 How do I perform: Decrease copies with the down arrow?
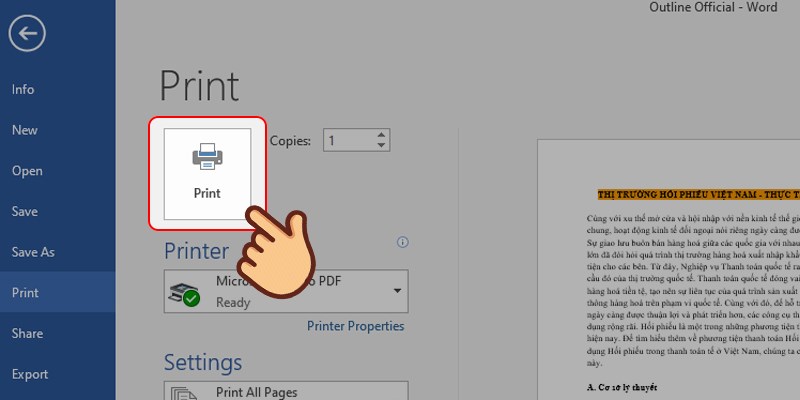point(380,146)
